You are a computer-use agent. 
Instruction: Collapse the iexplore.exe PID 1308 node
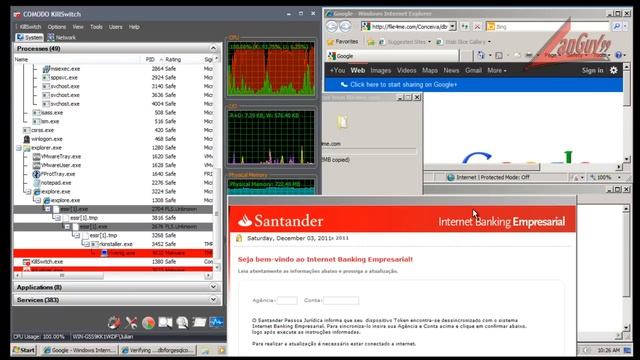click(x=38, y=200)
